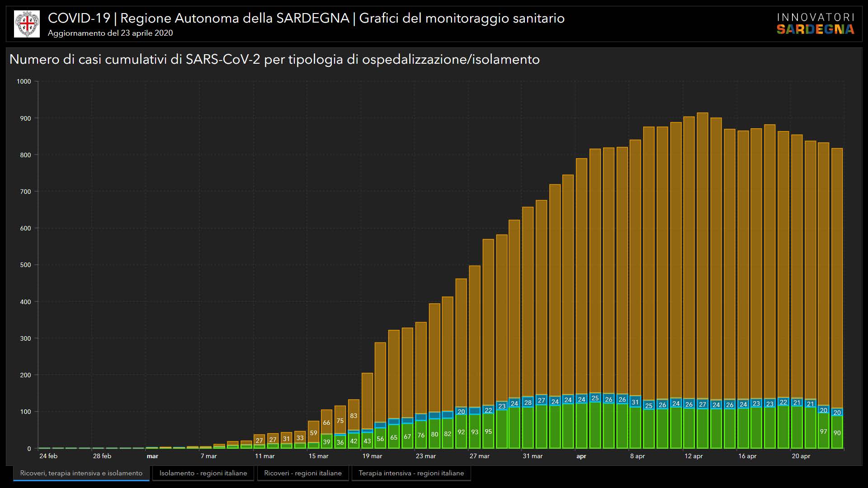Click the chart title about casi cumulativi

(274, 60)
